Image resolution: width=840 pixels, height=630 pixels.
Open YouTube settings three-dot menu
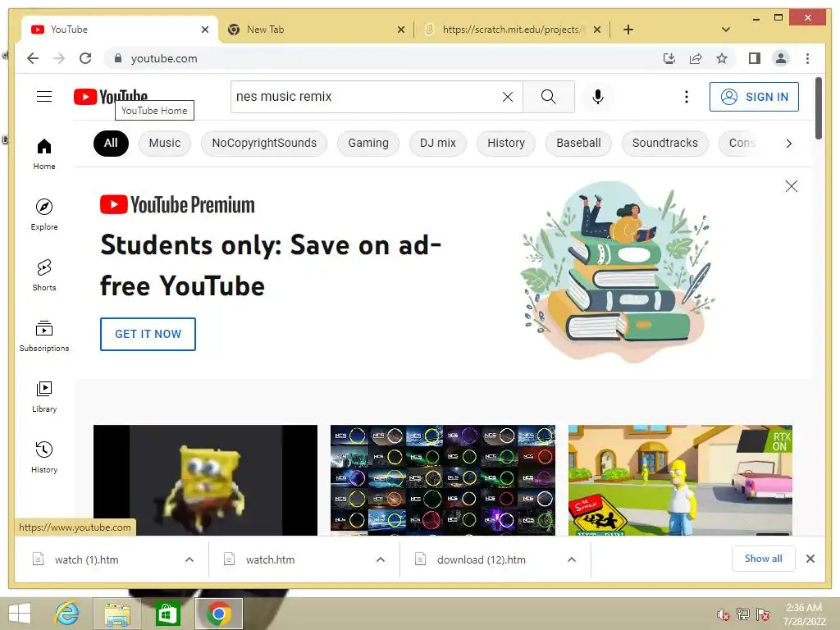(x=687, y=97)
